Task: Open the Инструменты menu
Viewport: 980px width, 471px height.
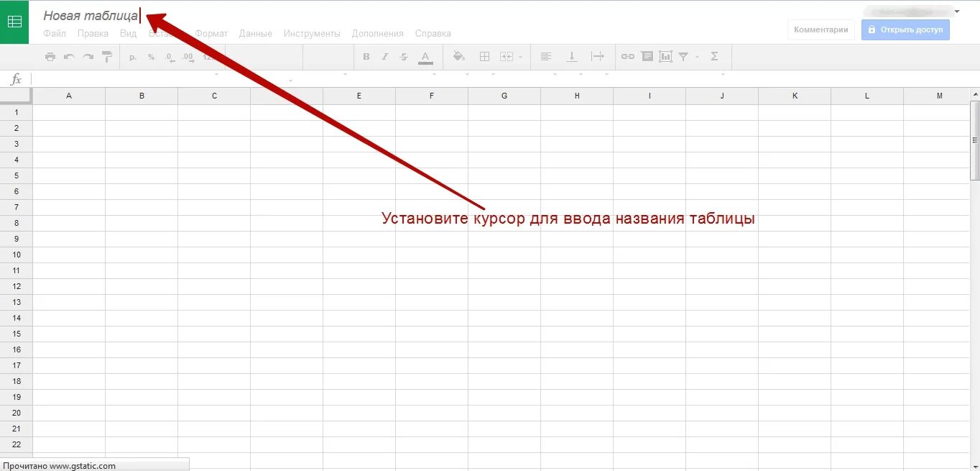Action: (x=312, y=34)
